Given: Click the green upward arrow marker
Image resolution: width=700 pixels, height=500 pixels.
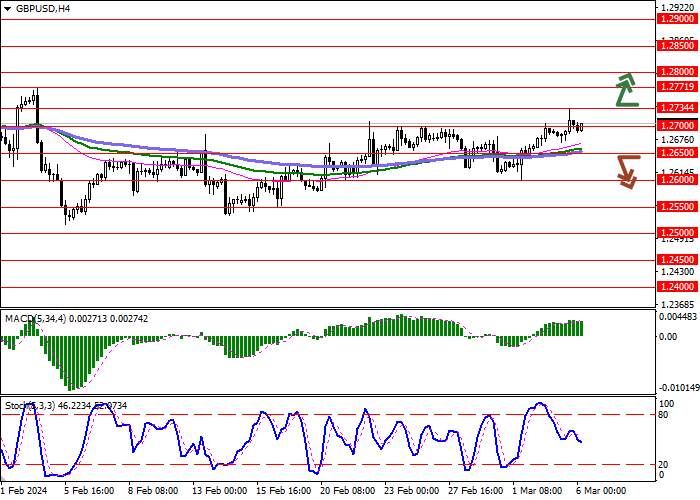Looking at the screenshot, I should (627, 90).
